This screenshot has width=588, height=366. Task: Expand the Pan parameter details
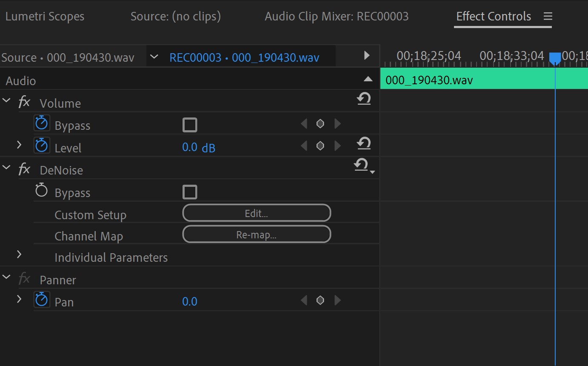coord(19,299)
